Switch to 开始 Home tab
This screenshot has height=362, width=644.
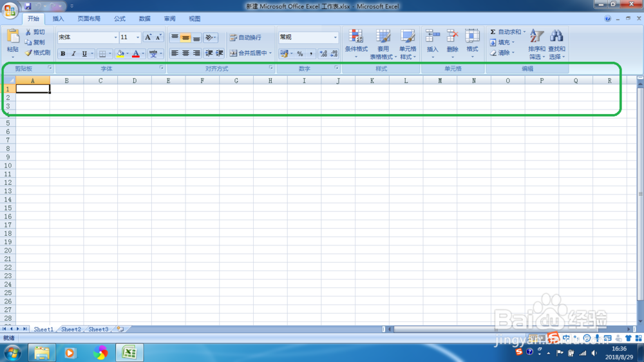pyautogui.click(x=33, y=19)
